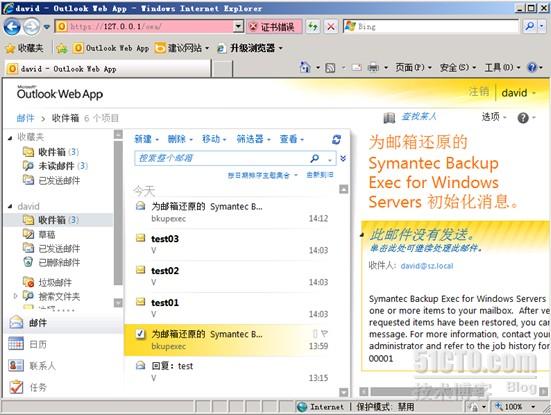Click the OWA help question mark icon

pos(523,118)
